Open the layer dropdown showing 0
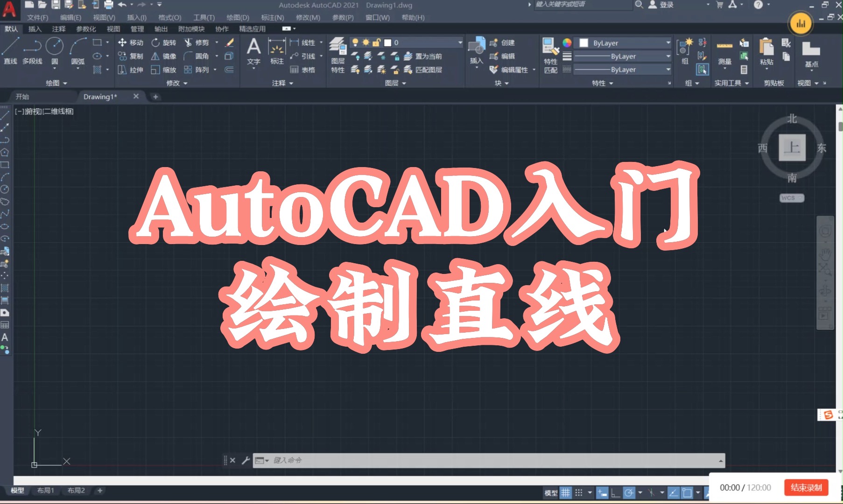Image resolution: width=843 pixels, height=504 pixels. [x=406, y=42]
